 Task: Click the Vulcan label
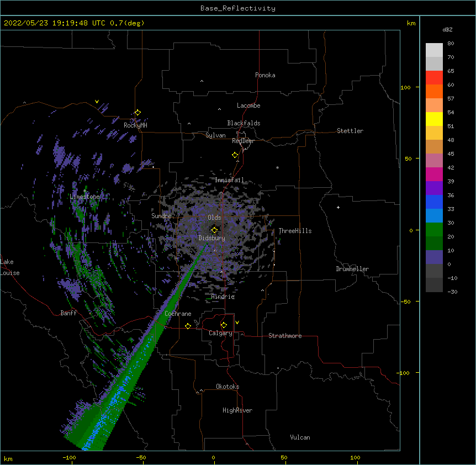point(300,437)
